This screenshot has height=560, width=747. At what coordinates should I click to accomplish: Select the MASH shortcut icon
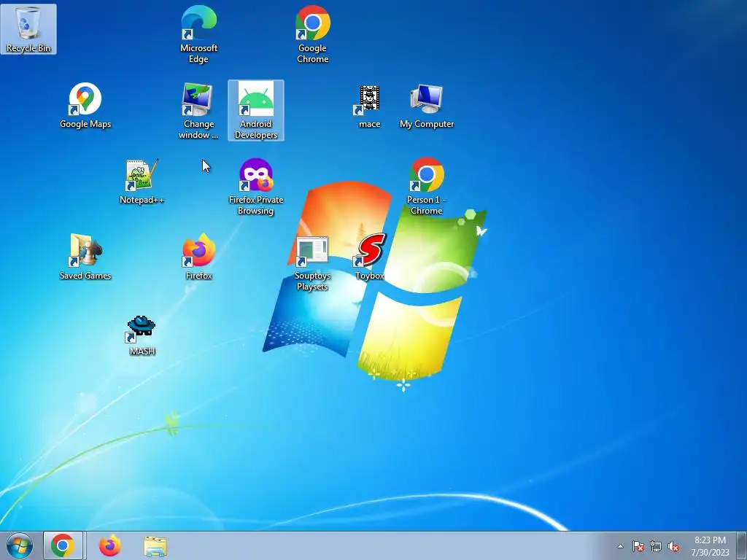coord(142,334)
